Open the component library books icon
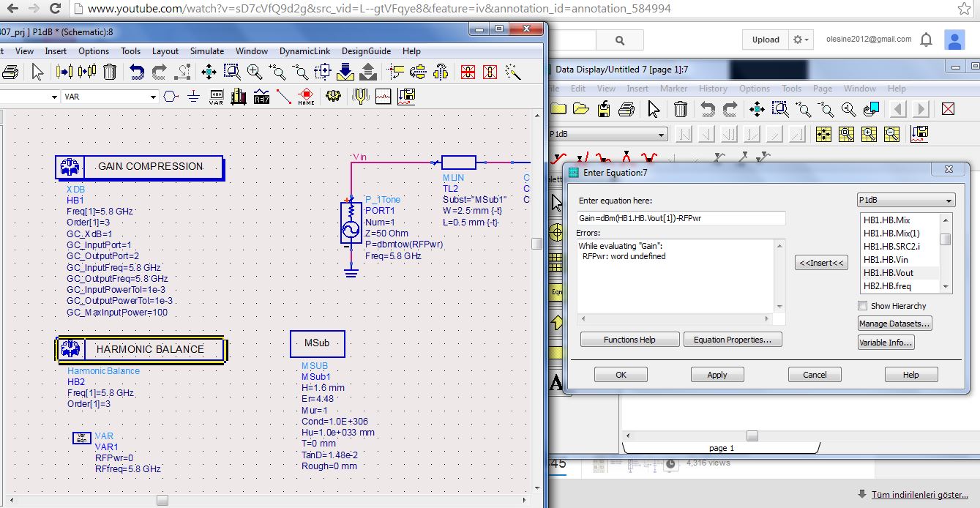Screen dimensions: 980x508 click(239, 97)
